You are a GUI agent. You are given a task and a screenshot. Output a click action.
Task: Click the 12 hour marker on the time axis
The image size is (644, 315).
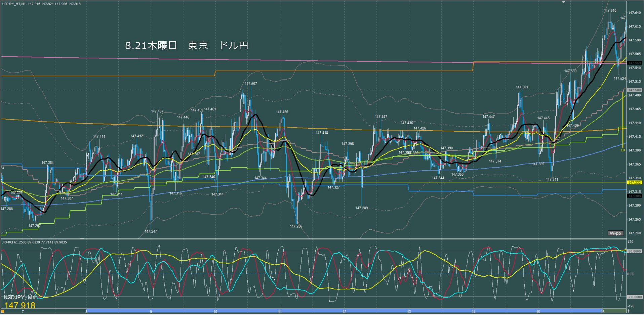click(x=344, y=312)
